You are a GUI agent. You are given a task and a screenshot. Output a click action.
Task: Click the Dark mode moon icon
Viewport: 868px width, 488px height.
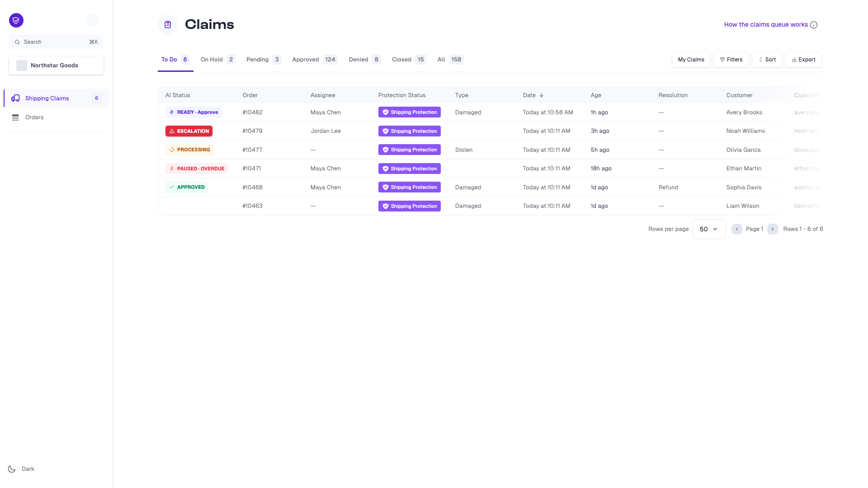point(12,469)
